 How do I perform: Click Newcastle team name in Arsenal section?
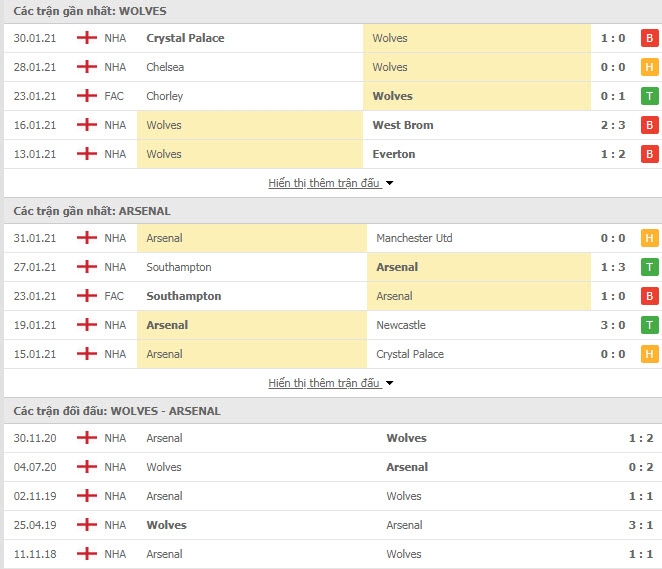[401, 325]
